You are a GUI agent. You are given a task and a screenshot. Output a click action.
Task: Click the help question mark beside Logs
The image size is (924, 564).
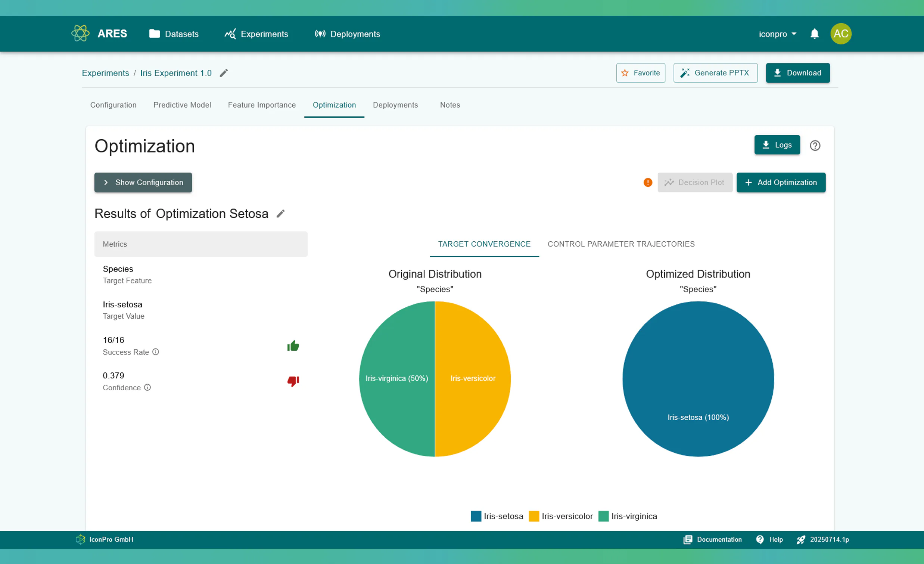coord(815,145)
